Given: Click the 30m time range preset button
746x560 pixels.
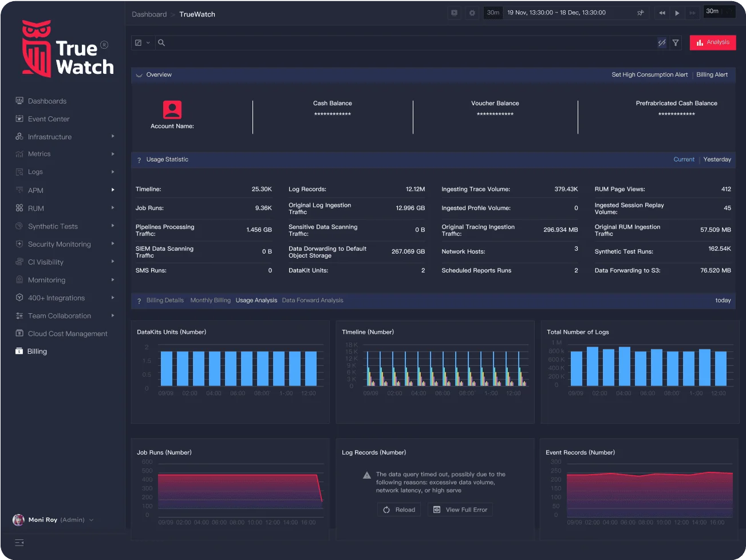Looking at the screenshot, I should coord(493,13).
